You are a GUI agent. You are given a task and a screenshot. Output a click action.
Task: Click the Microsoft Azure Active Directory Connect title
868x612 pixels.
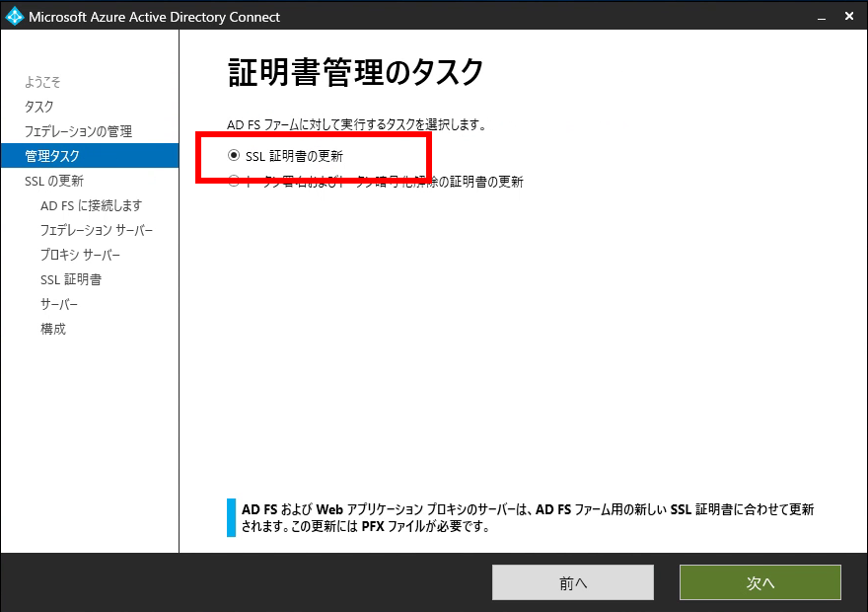155,17
